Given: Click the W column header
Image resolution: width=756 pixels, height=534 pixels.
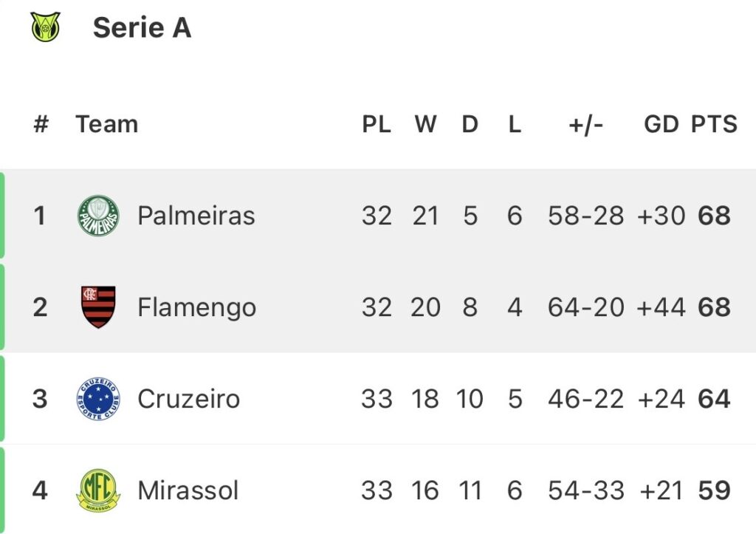Looking at the screenshot, I should click(425, 124).
